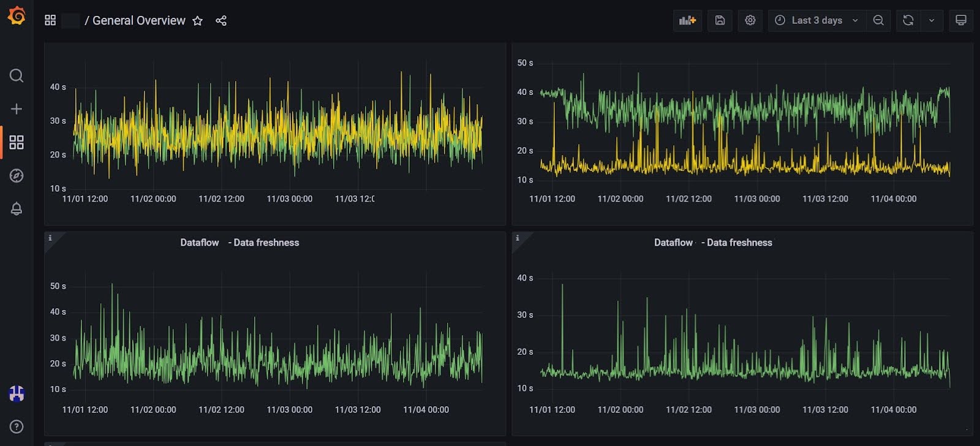Zoom out the time range
Screen dimensions: 980x446
[x=878, y=20]
